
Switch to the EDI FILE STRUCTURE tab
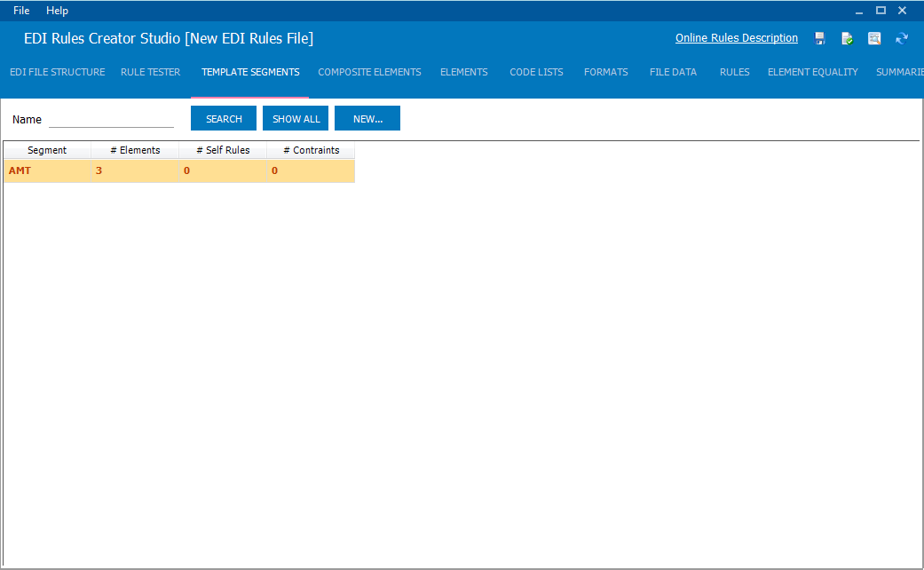tap(57, 72)
